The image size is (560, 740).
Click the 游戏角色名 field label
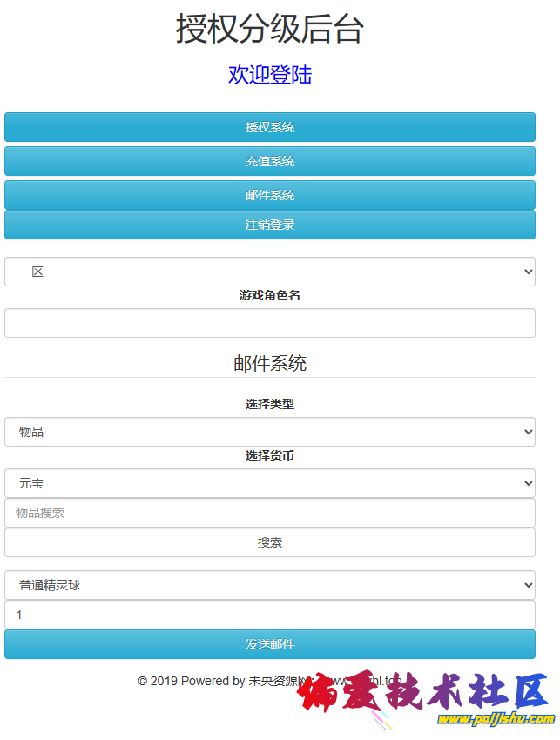(270, 295)
